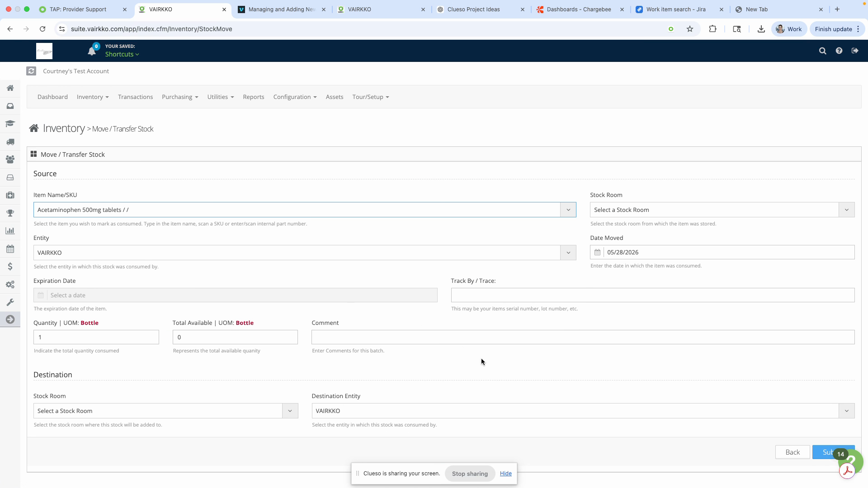Open the inbox tray icon in sidebar
This screenshot has width=868, height=488.
(10, 106)
